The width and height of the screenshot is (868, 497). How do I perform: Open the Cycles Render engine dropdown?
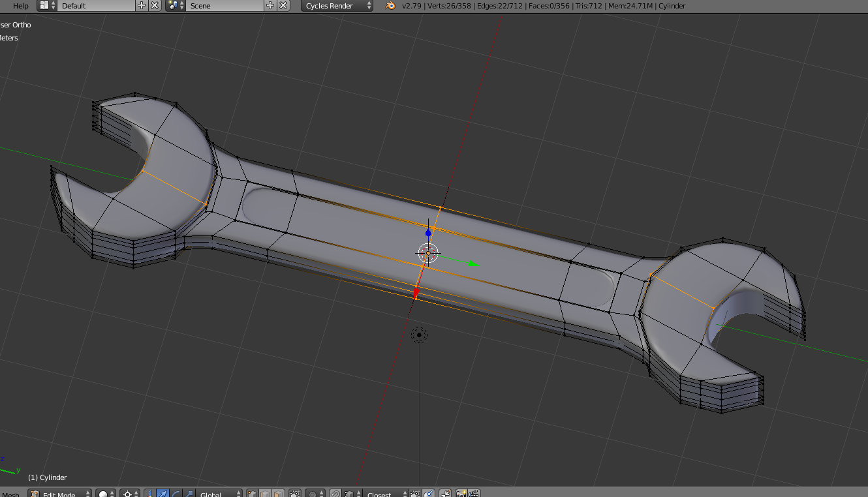337,5
